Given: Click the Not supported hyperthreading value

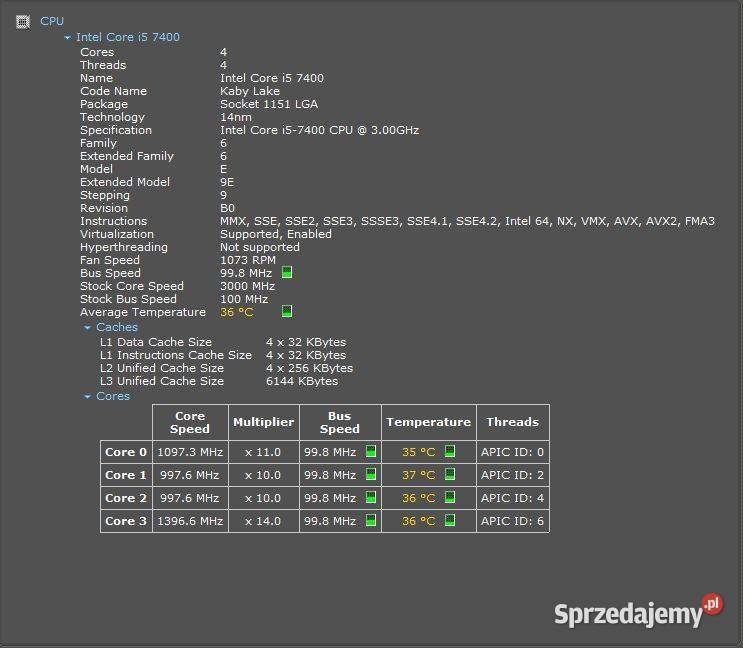Looking at the screenshot, I should click(260, 247).
